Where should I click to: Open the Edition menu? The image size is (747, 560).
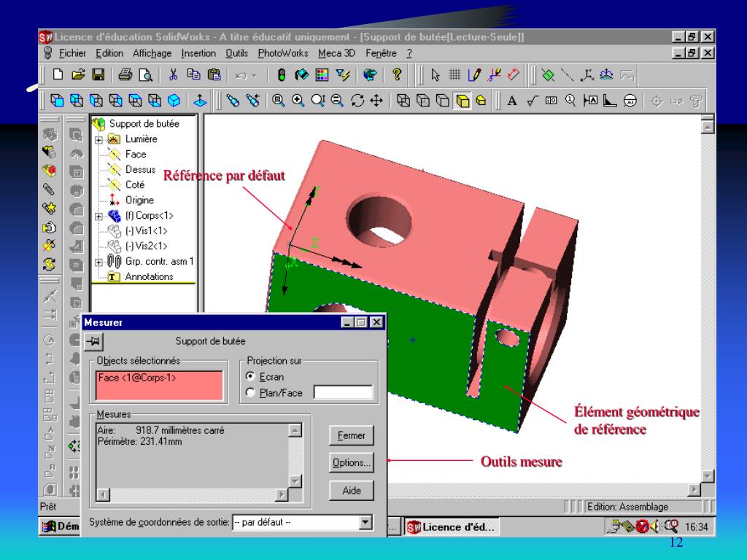tap(109, 53)
